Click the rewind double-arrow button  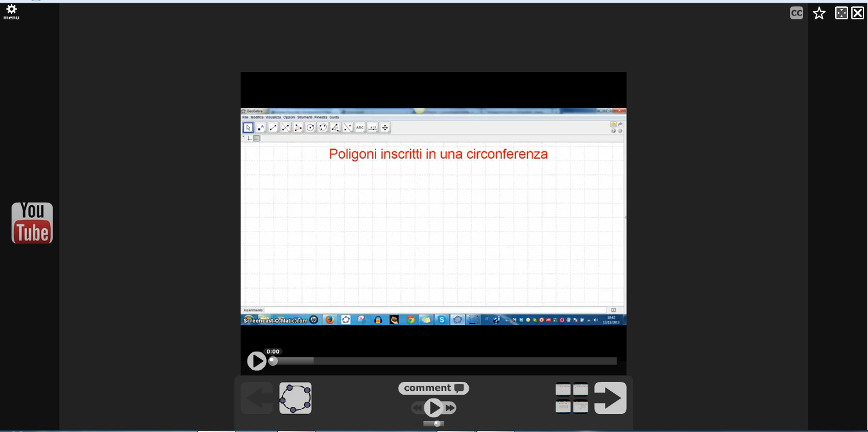tap(417, 408)
